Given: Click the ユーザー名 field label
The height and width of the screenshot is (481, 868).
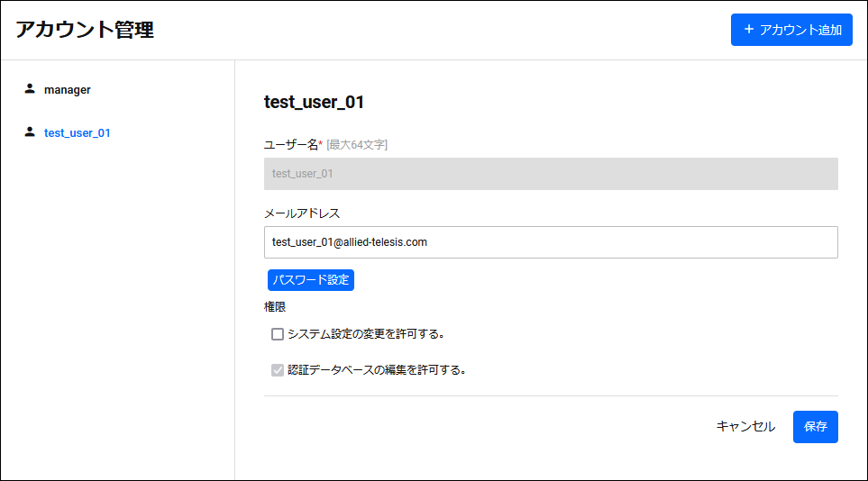Looking at the screenshot, I should [291, 144].
